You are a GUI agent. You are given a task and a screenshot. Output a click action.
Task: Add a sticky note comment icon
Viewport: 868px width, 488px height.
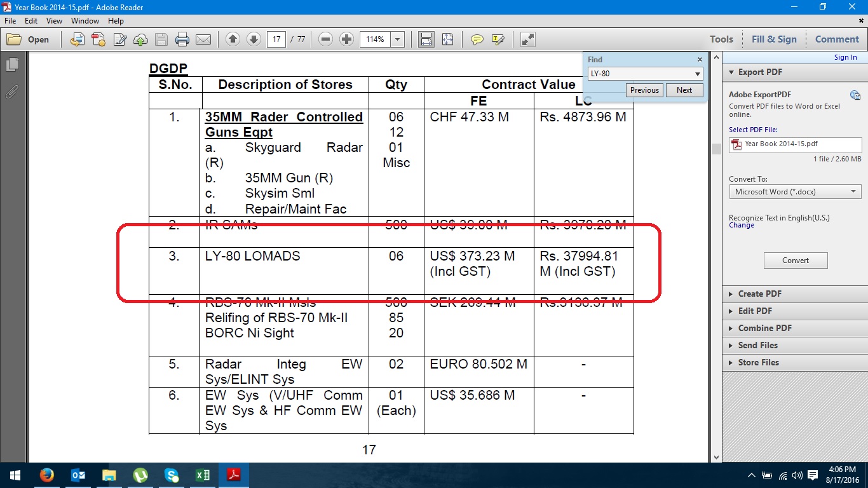coord(477,39)
